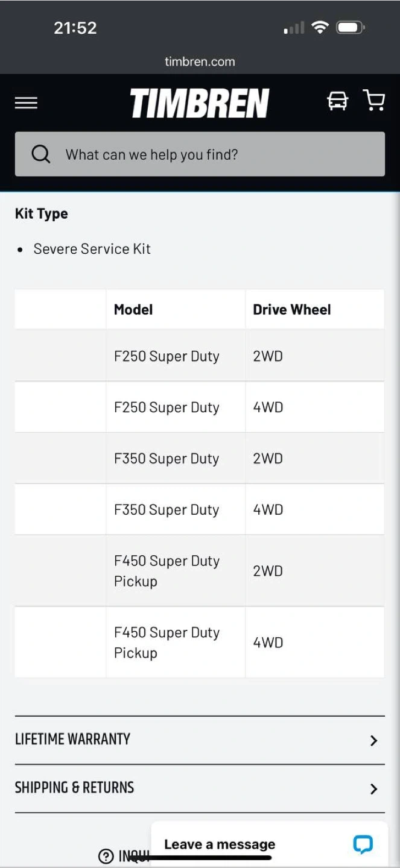Click the Drive Wheel column header
Screen dimensions: 400x868
click(x=292, y=309)
